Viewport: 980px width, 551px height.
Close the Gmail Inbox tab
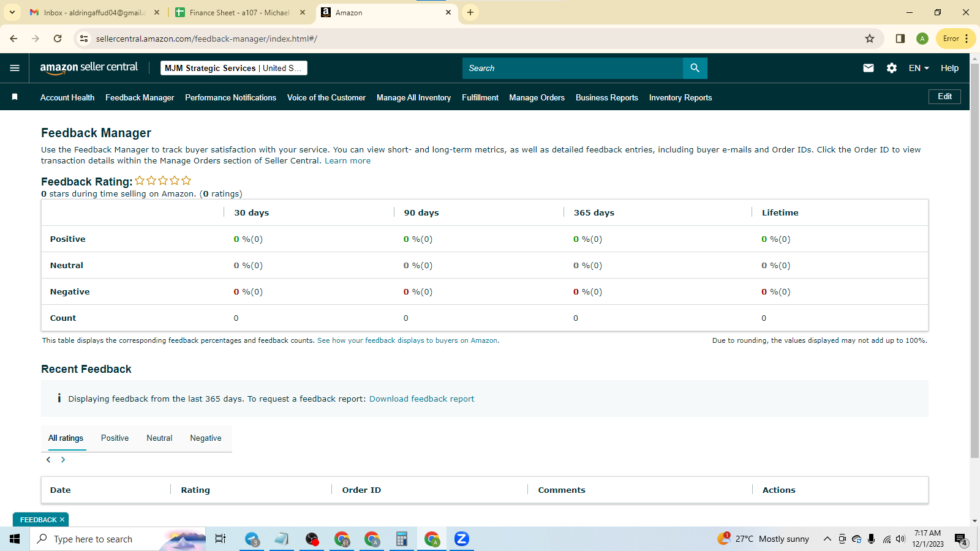[157, 12]
